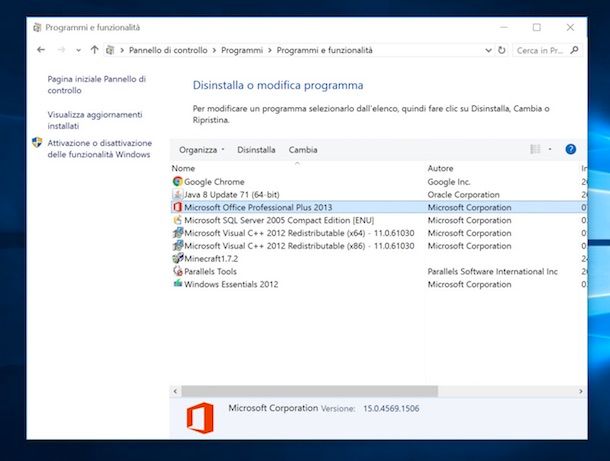Open recent locations dropdown arrow
Image resolution: width=610 pixels, height=461 pixels.
(79, 50)
